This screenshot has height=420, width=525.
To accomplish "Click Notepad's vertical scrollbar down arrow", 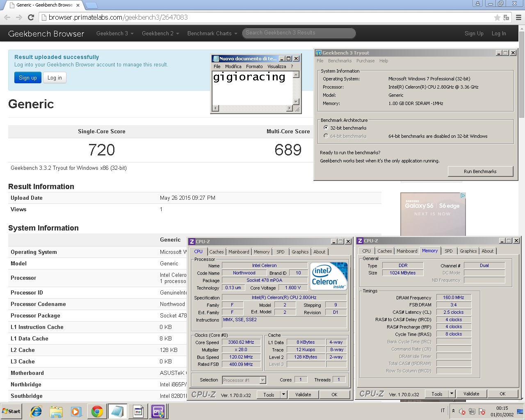I will [x=297, y=102].
